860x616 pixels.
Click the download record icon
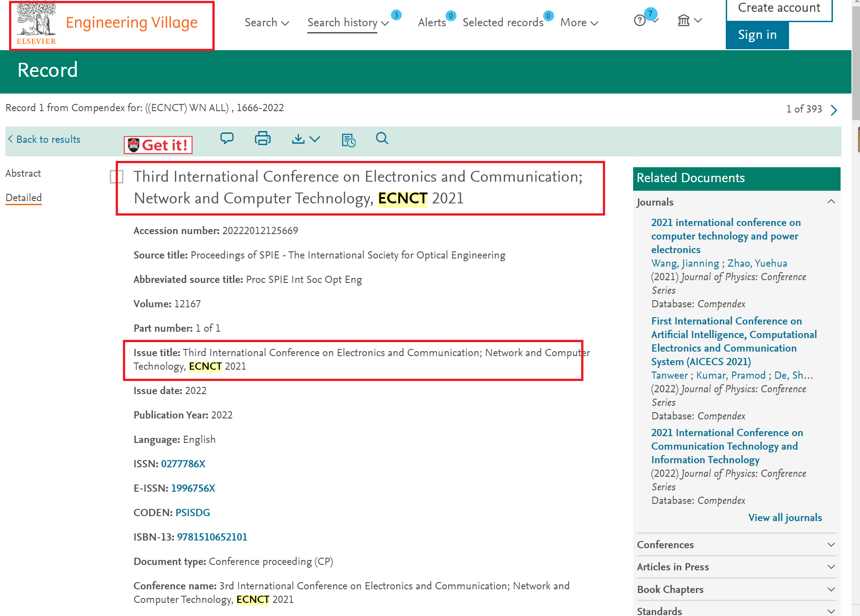(x=298, y=139)
